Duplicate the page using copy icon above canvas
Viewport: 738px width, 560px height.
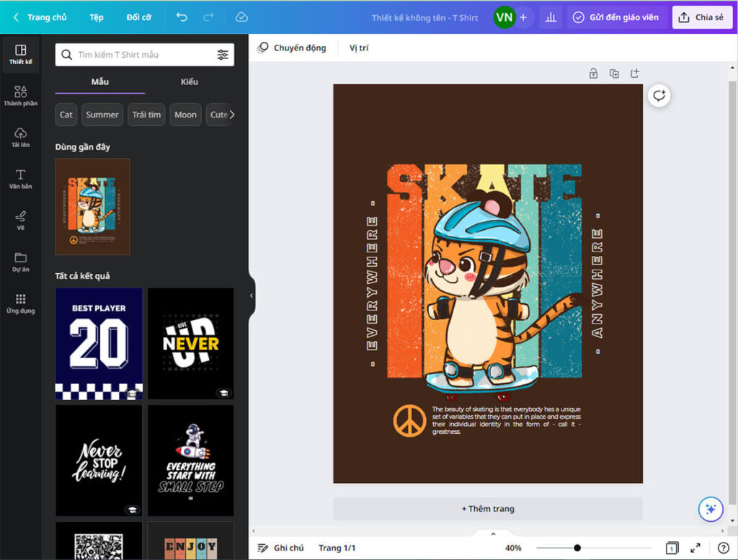click(614, 73)
